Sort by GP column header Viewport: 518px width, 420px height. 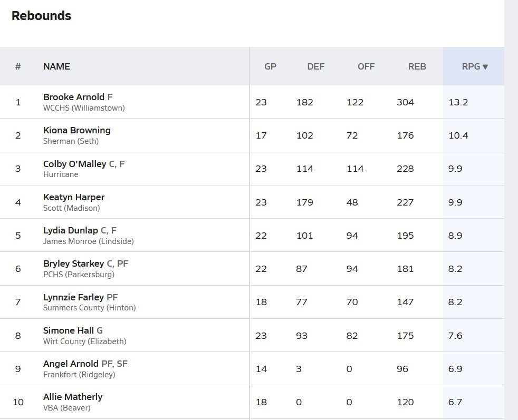(270, 66)
